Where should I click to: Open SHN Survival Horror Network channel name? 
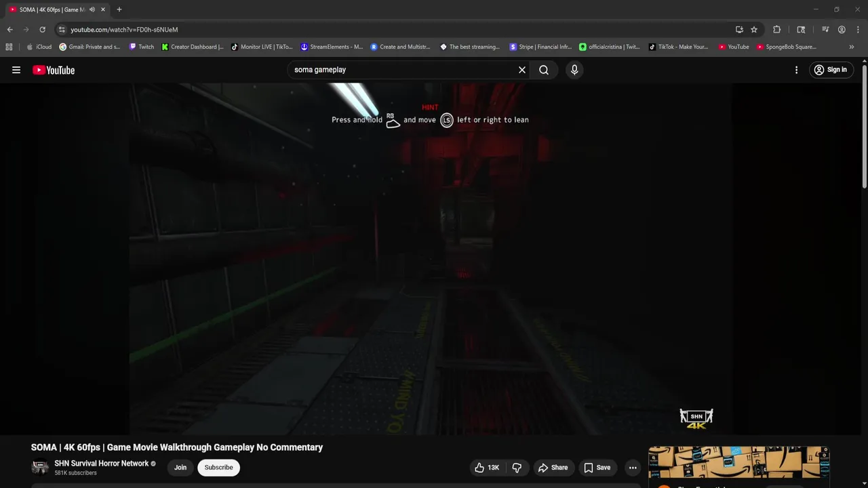pyautogui.click(x=102, y=464)
